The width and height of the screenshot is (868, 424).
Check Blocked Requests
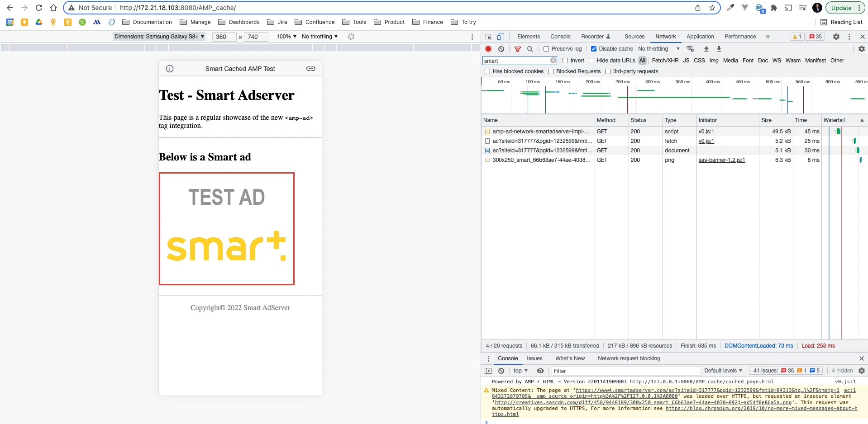point(551,71)
